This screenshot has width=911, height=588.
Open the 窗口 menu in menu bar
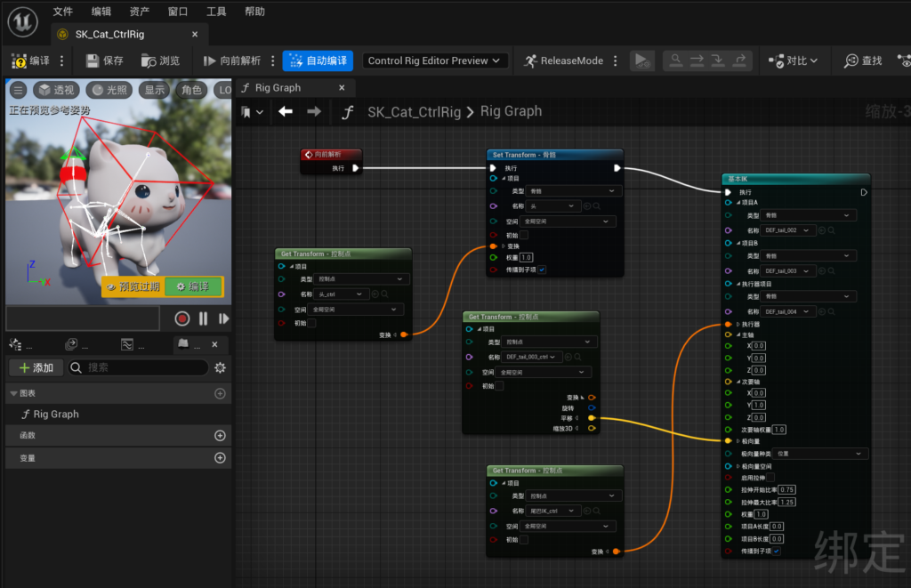[x=177, y=12]
